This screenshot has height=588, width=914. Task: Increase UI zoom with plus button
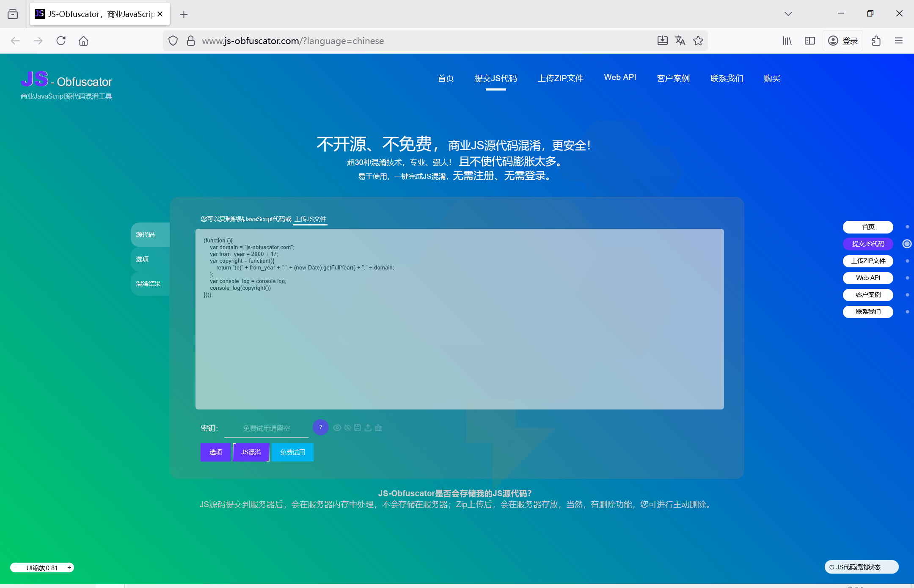69,568
